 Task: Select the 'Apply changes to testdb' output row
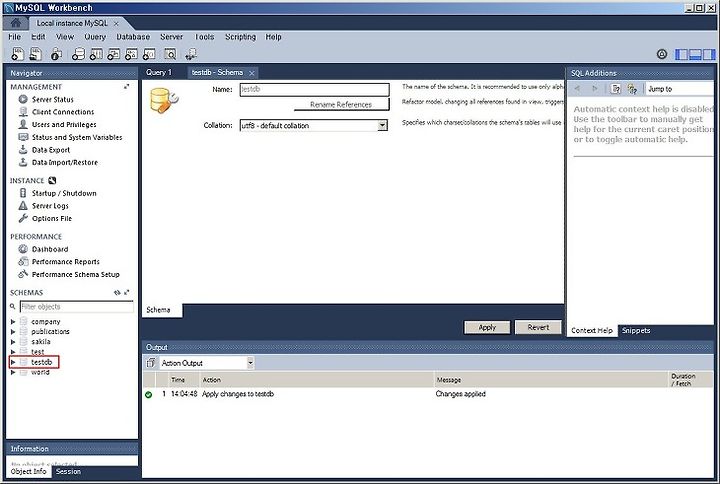pyautogui.click(x=428, y=394)
